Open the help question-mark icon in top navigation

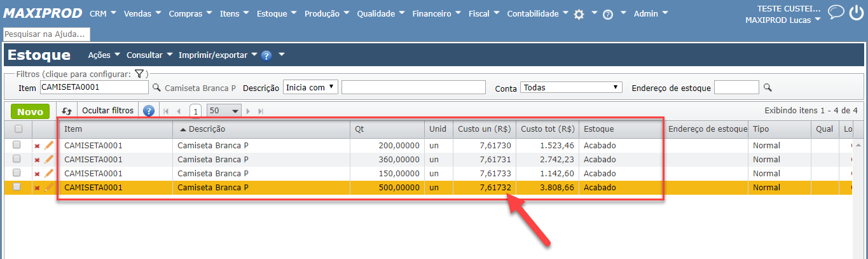(608, 15)
